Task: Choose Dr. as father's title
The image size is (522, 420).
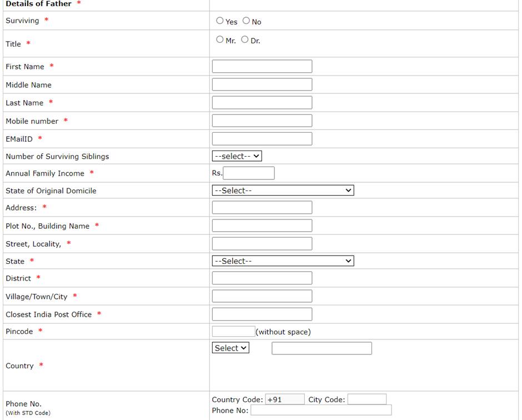Action: (245, 39)
